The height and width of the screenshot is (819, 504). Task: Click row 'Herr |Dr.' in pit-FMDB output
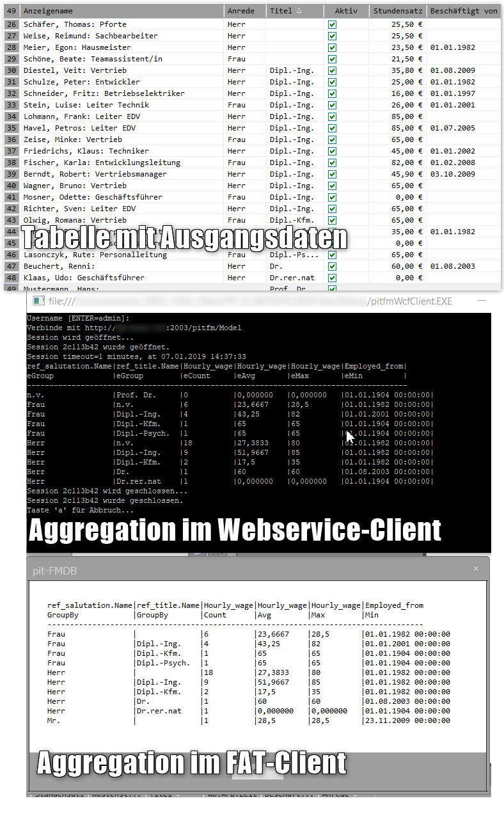click(249, 701)
